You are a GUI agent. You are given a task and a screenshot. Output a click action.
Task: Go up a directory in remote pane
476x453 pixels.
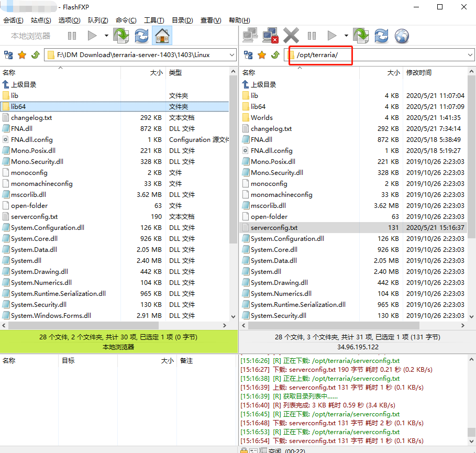pos(275,55)
